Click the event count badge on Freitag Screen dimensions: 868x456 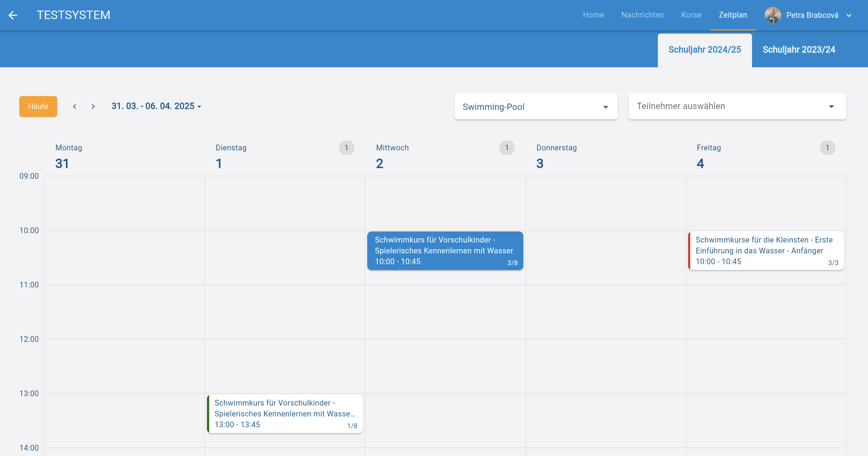click(827, 148)
